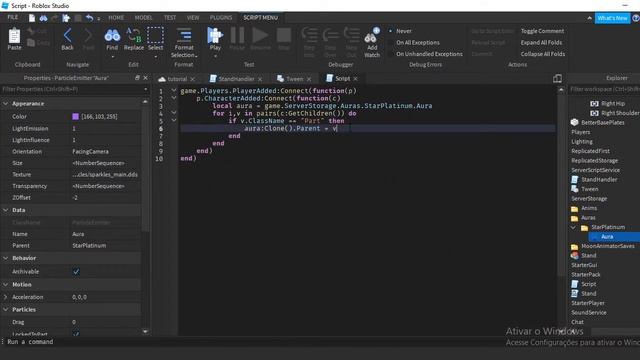Image resolution: width=640 pixels, height=360 pixels.
Task: Open the filter properties dropdown arrow
Action: 145,89
